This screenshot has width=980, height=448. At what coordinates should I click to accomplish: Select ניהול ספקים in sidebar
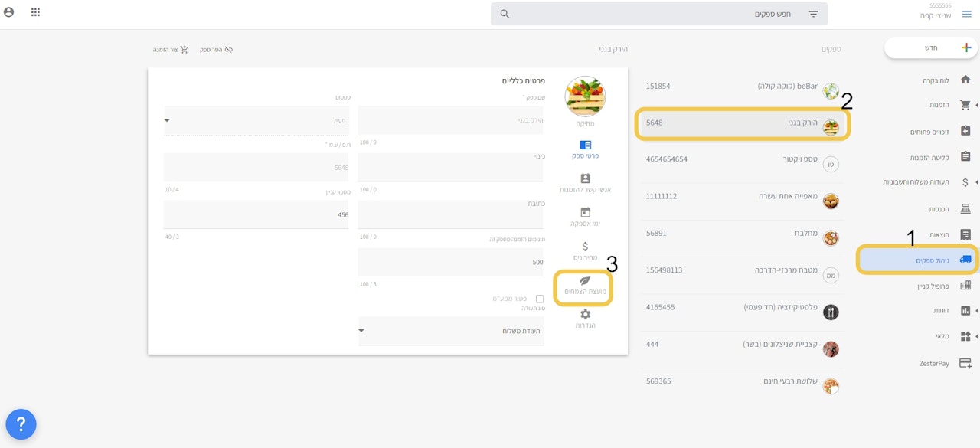coord(918,260)
